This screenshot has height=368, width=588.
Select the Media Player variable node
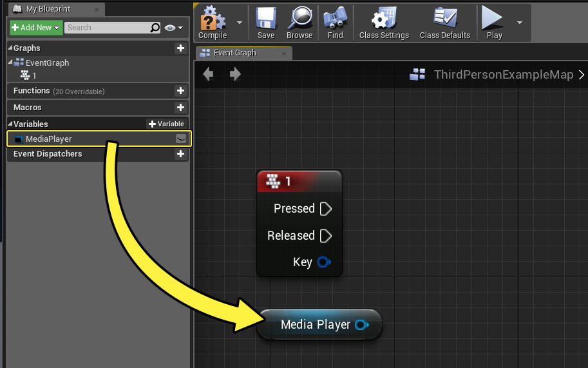pos(319,324)
